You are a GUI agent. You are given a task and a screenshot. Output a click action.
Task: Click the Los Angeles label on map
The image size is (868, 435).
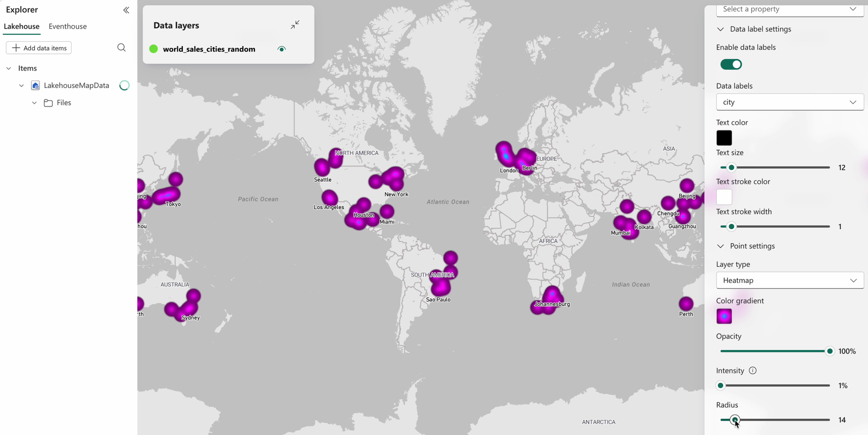point(329,207)
